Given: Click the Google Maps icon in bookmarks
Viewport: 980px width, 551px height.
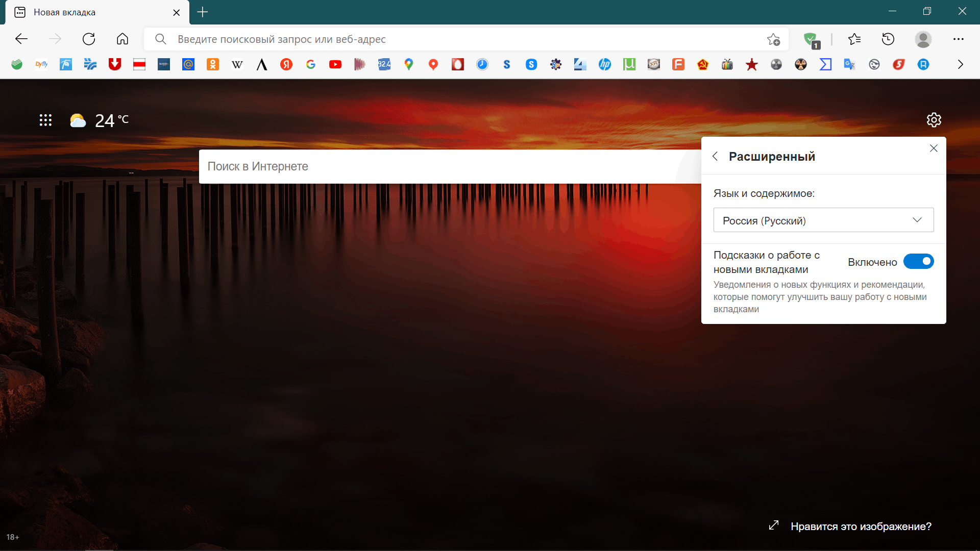Looking at the screenshot, I should pyautogui.click(x=408, y=64).
